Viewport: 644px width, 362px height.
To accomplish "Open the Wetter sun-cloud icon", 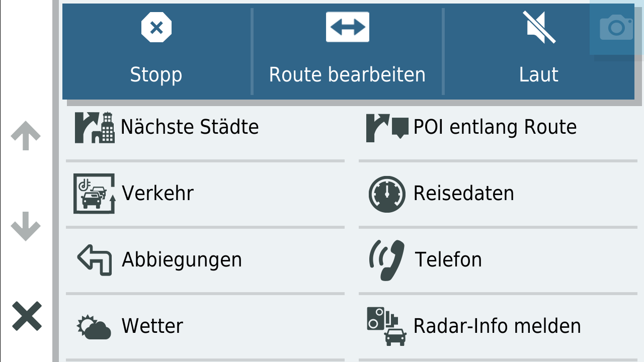I will tap(94, 327).
